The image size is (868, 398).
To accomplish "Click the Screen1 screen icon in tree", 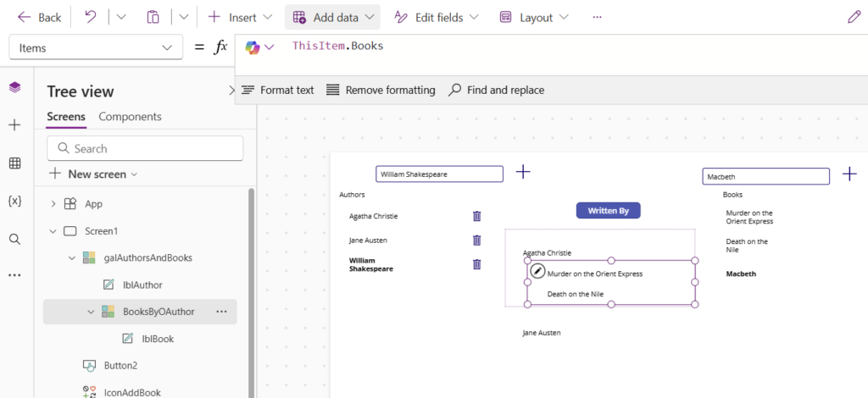I will 70,231.
